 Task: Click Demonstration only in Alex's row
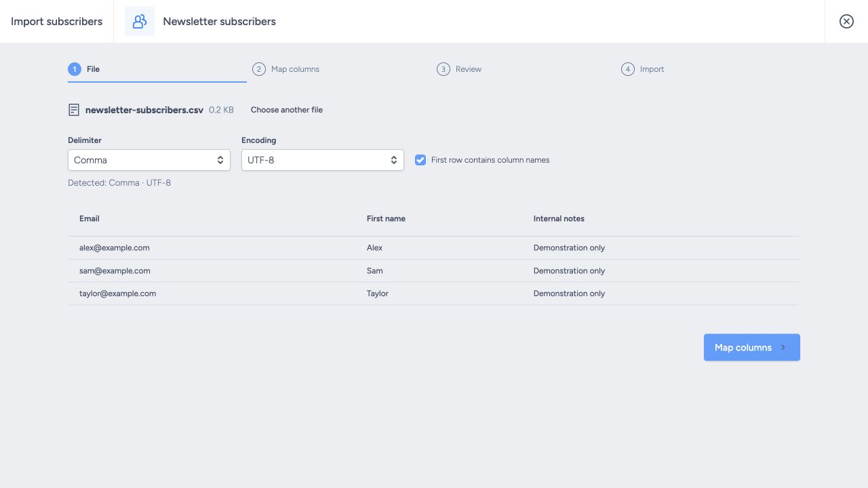569,248
